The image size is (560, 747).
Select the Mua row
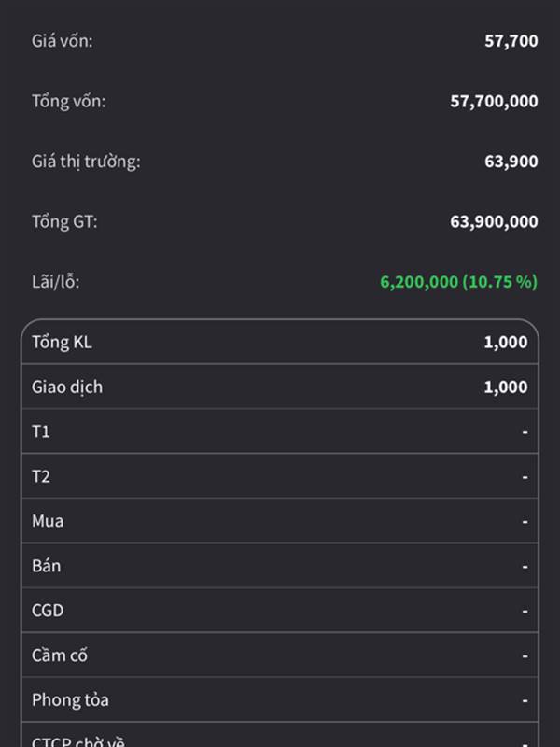coord(280,521)
